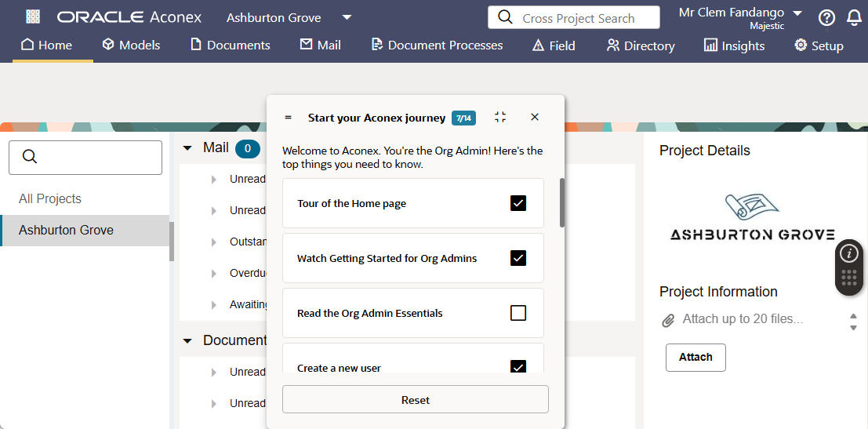
Task: Collapse the Aconex journey panel via shrink icon
Action: pyautogui.click(x=500, y=118)
